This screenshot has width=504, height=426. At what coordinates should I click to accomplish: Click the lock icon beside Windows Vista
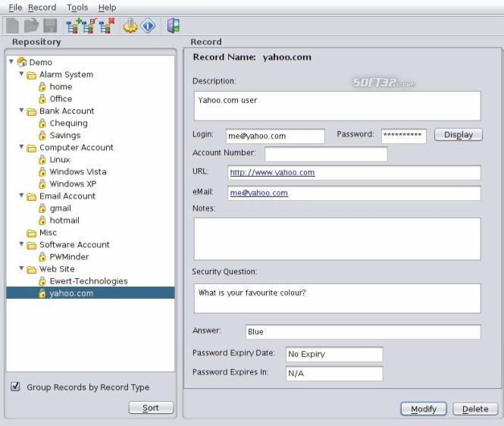[x=42, y=172]
